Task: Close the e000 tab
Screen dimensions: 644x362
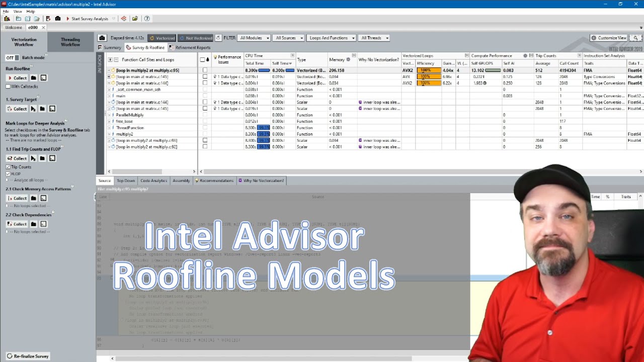Action: coord(43,28)
